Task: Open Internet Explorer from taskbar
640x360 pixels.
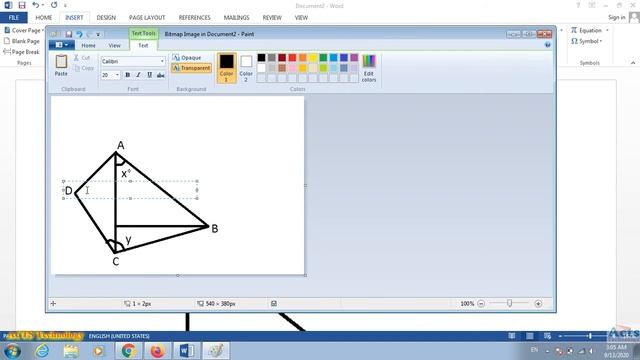Action: [42, 351]
